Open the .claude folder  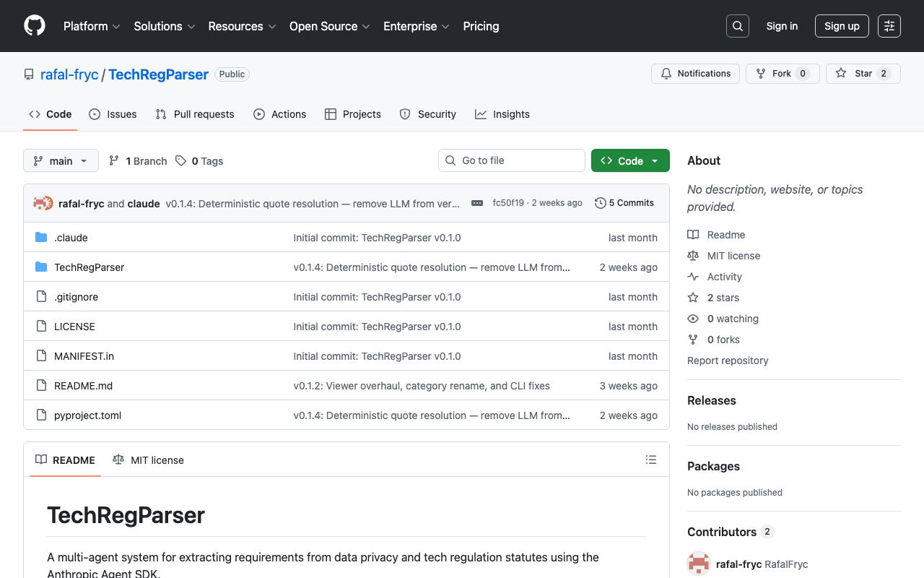coord(71,238)
